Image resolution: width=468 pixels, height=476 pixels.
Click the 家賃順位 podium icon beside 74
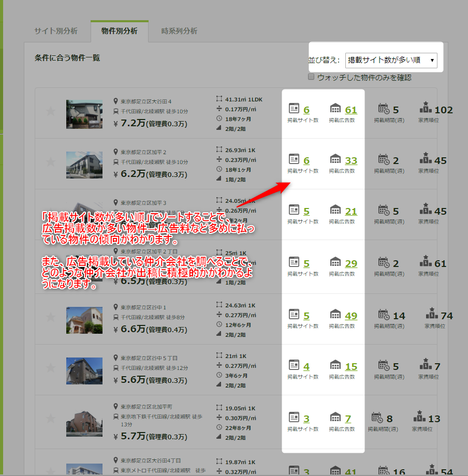coord(432,314)
